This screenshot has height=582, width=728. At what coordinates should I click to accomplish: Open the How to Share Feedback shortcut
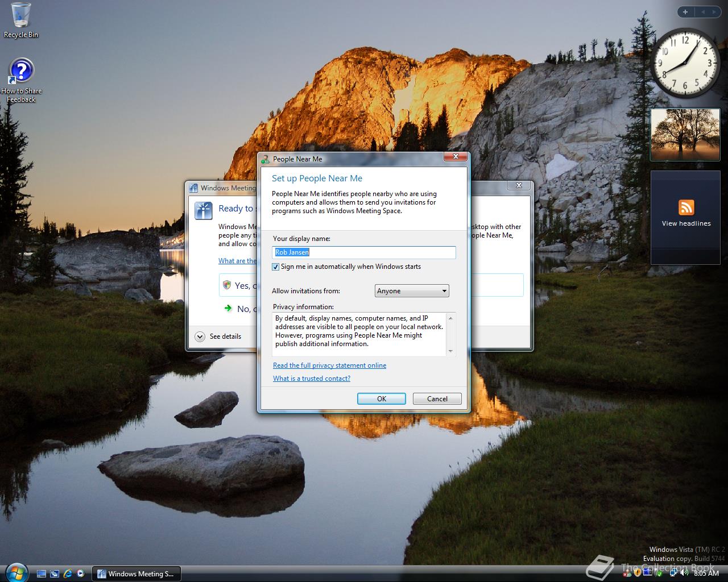click(21, 80)
